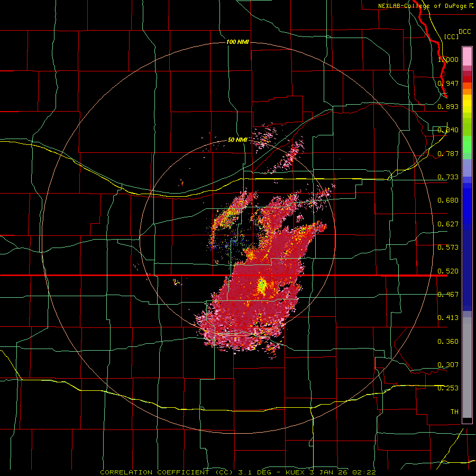Select the 0.253 scale value
This screenshot has height=476, width=476.
coord(448,388)
